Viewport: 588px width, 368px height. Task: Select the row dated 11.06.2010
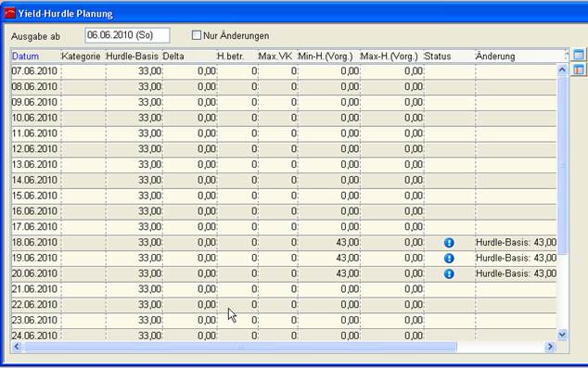coord(284,133)
